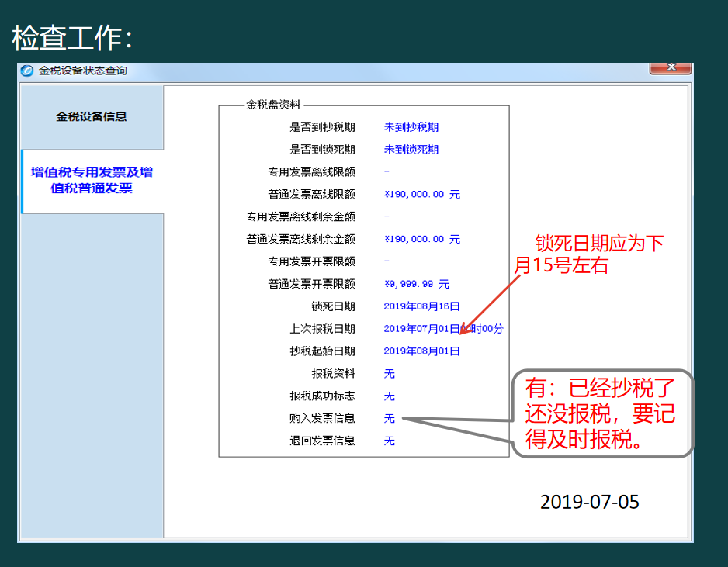
Task: Click the 无 value beside 退回发票信息
Action: 389,441
